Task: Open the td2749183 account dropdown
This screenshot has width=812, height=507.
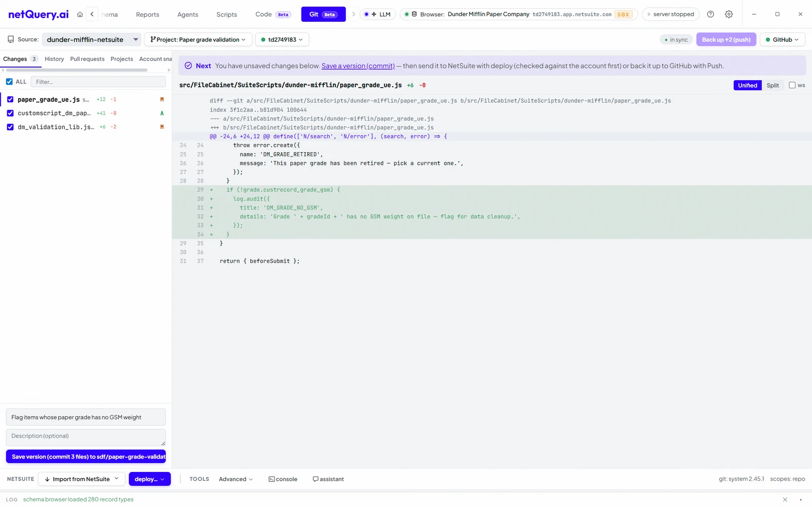Action: coord(282,40)
